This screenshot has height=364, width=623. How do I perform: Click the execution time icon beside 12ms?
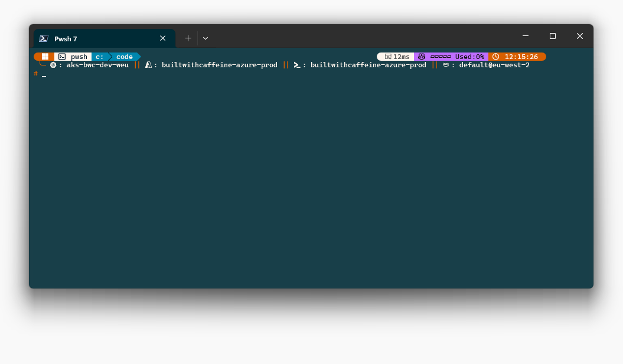click(x=388, y=57)
